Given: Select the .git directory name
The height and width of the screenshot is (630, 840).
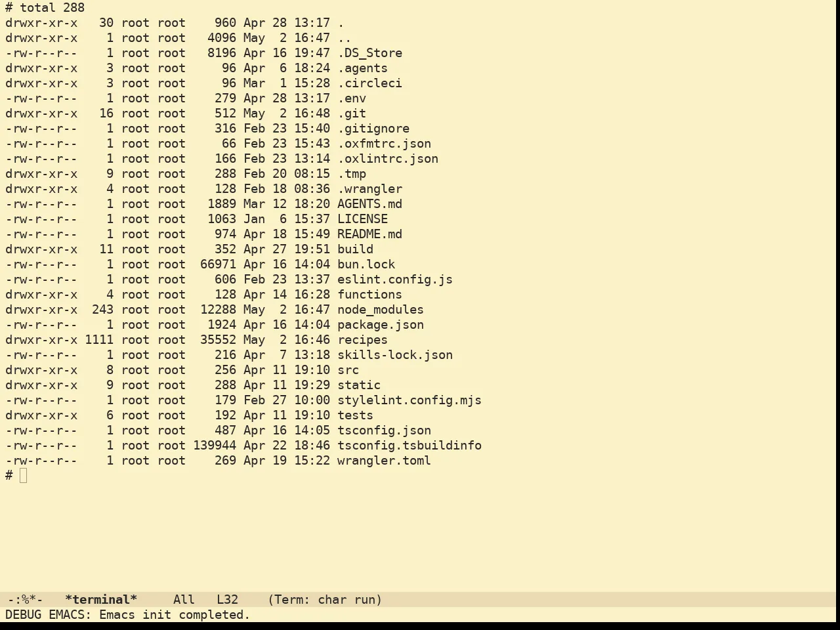Looking at the screenshot, I should point(352,114).
